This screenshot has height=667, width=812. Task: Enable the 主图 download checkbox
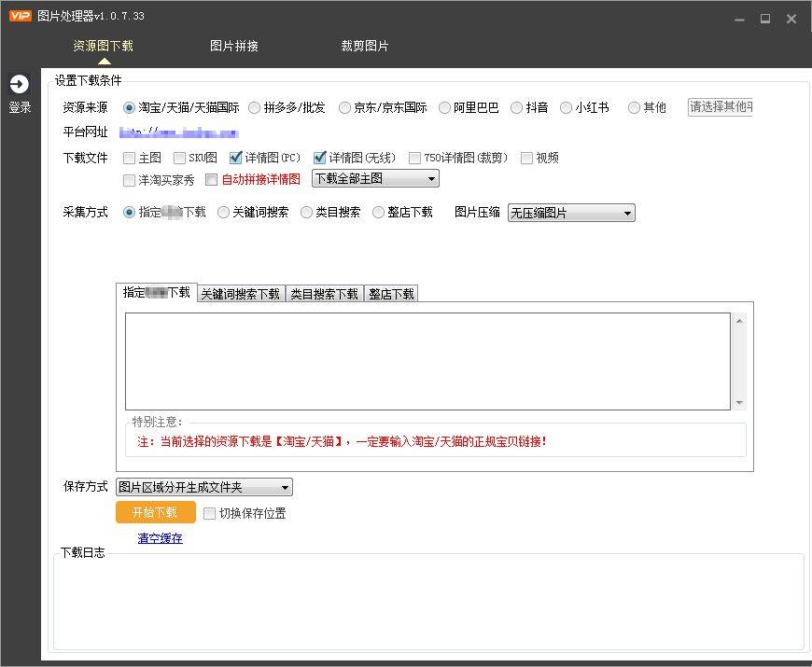click(x=128, y=158)
